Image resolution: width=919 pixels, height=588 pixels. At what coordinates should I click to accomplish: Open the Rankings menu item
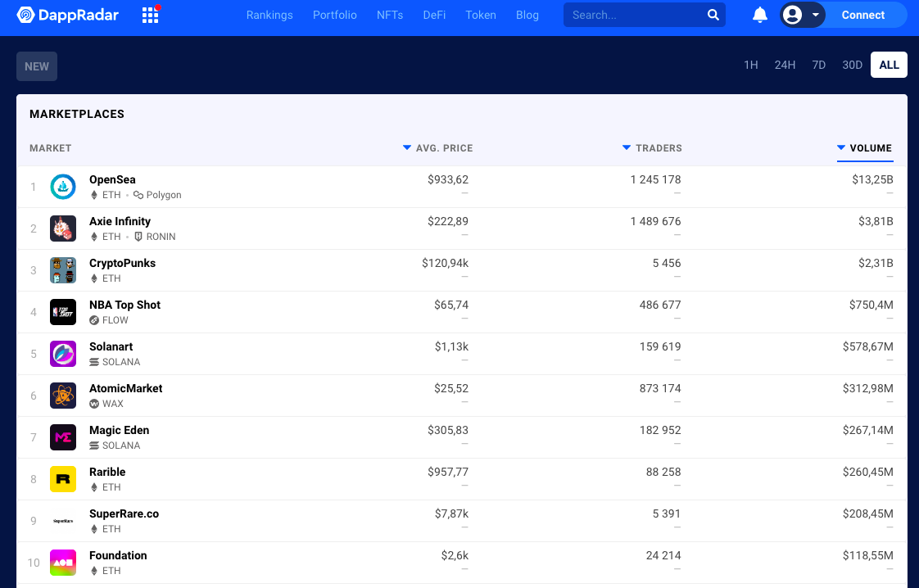click(x=269, y=15)
